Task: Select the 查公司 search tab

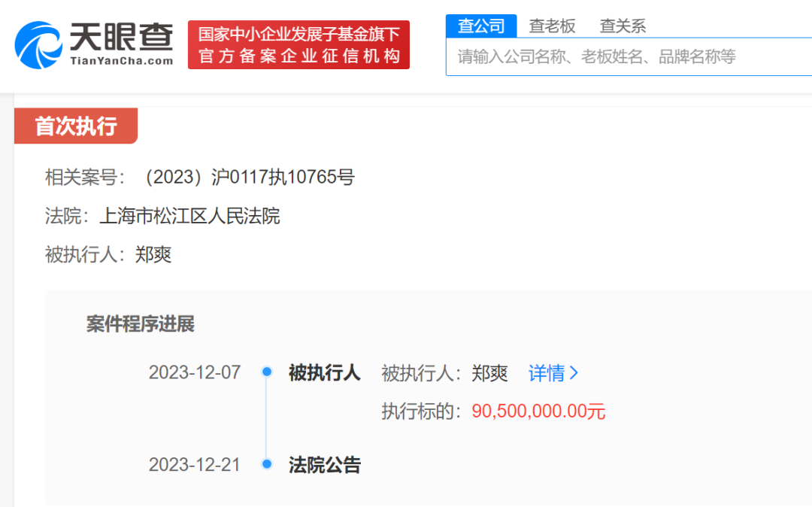Action: click(481, 26)
